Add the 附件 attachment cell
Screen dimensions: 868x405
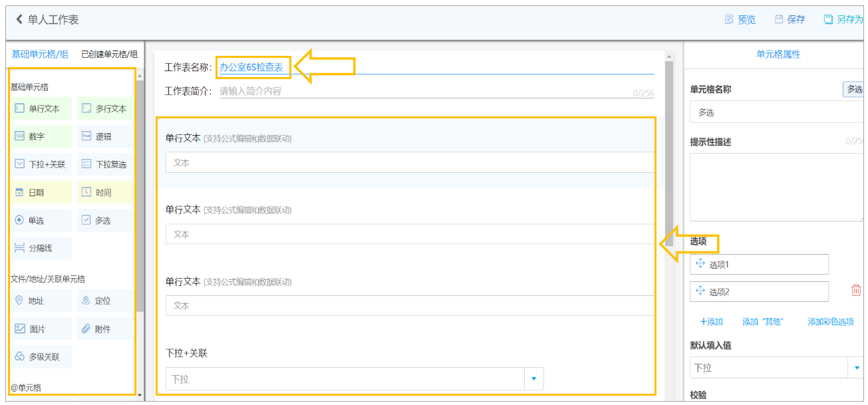(x=105, y=329)
